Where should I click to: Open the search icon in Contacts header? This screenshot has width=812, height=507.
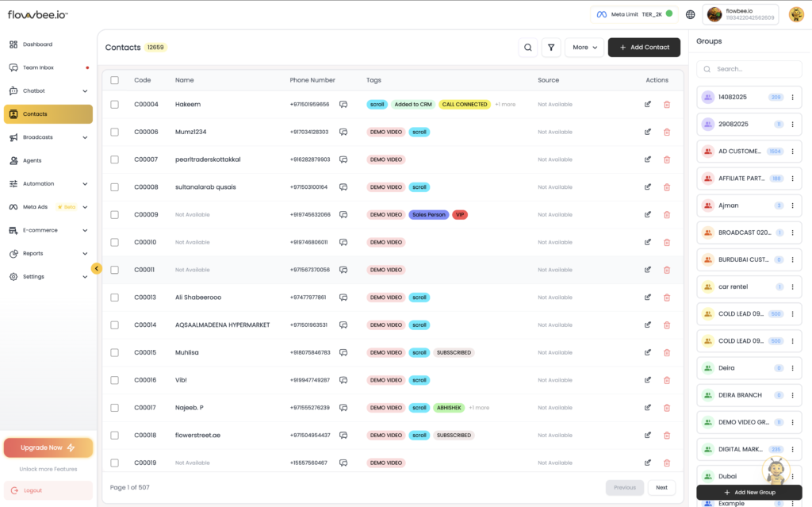tap(527, 48)
